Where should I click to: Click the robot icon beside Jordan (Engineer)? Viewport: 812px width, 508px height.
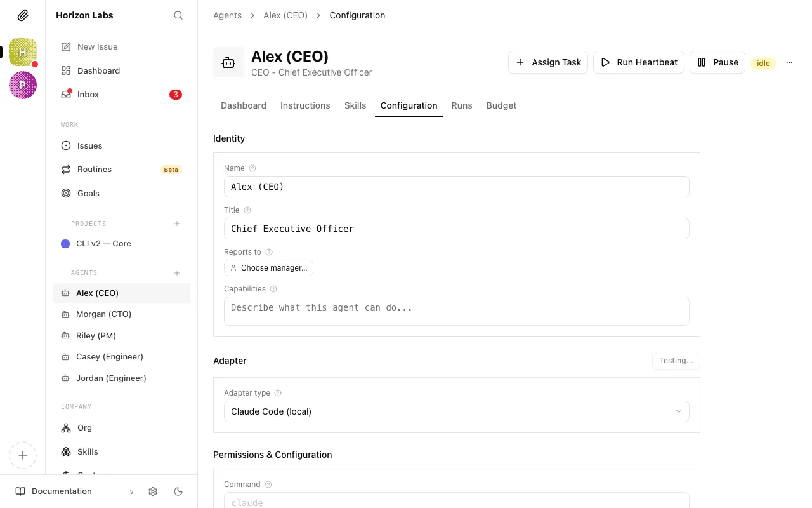pos(65,378)
